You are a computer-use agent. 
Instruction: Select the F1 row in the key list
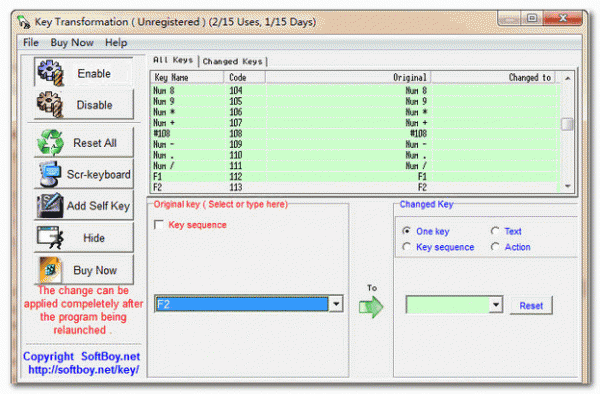pos(355,176)
